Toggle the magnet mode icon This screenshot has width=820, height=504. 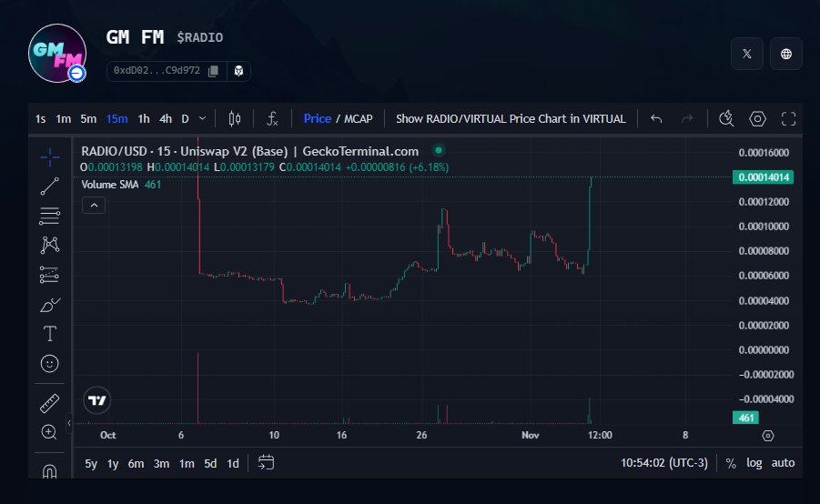click(50, 471)
